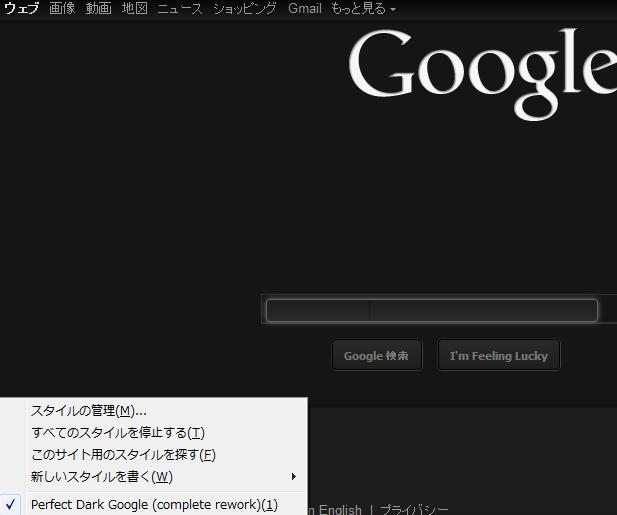
Task: Expand submenu arrow beside 新しいスタイルを書く
Action: pyautogui.click(x=294, y=477)
